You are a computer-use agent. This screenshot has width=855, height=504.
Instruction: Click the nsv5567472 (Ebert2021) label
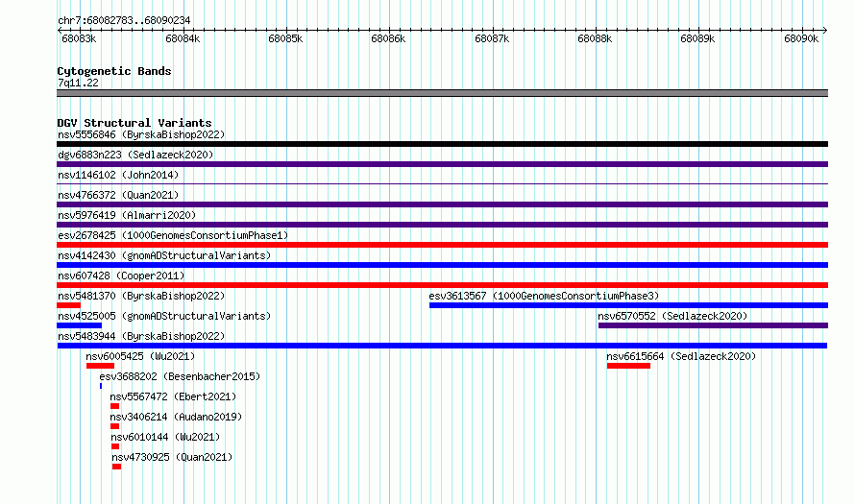point(173,396)
